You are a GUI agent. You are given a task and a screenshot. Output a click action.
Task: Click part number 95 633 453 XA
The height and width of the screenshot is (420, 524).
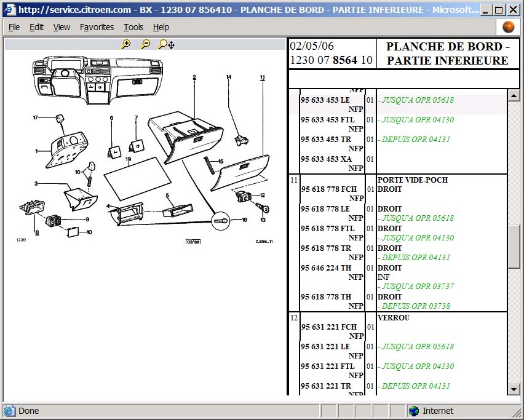point(326,159)
